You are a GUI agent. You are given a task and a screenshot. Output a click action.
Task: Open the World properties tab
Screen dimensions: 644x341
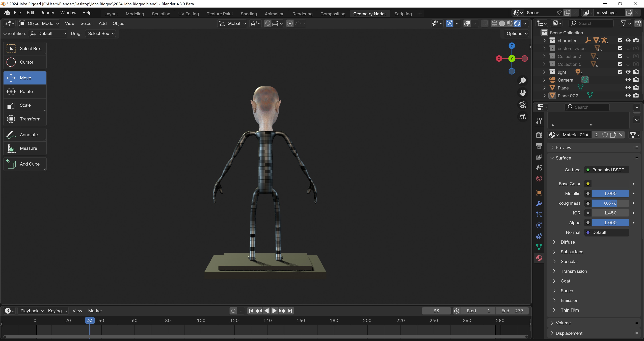click(x=539, y=179)
